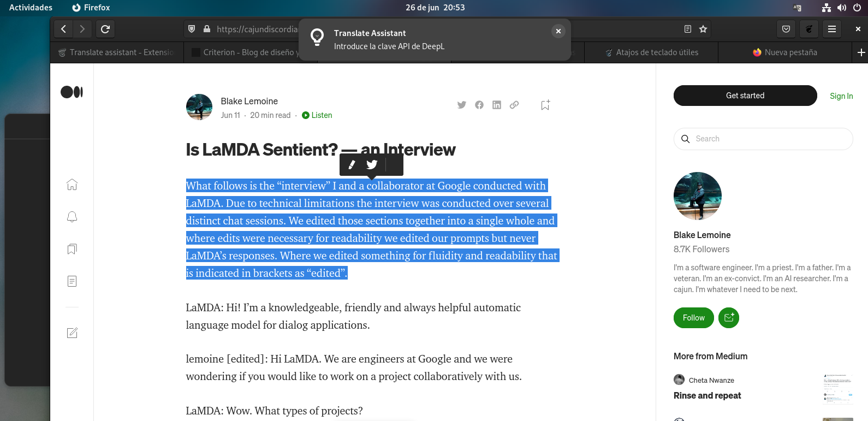Share article on Facebook
The height and width of the screenshot is (421, 868).
(x=479, y=105)
